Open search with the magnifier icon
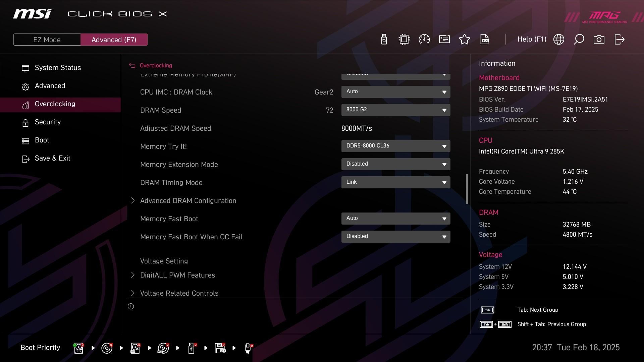The height and width of the screenshot is (362, 644). 579,40
